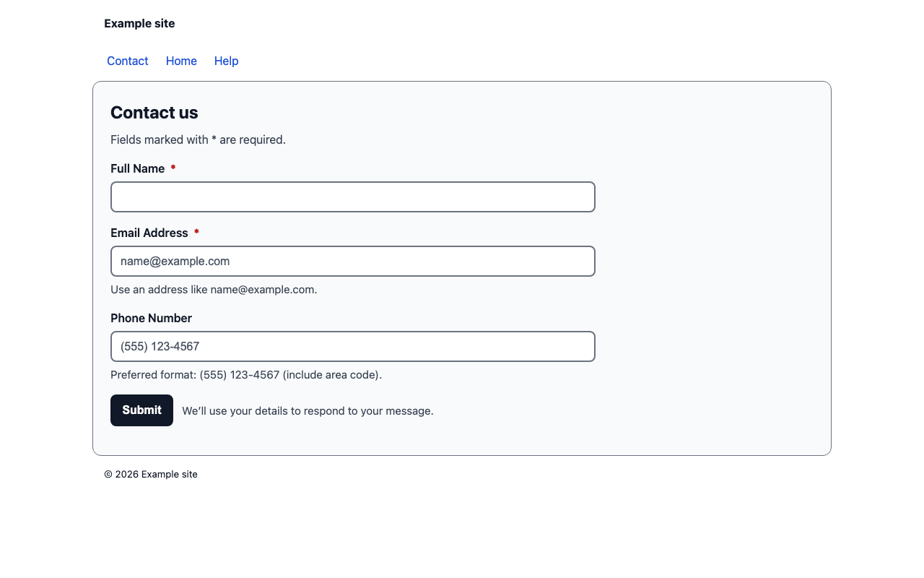
Task: Click the Email Address input field
Action: pos(352,261)
